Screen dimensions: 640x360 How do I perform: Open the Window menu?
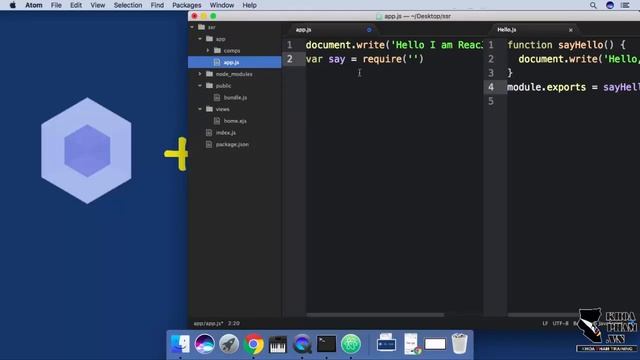coord(222,5)
